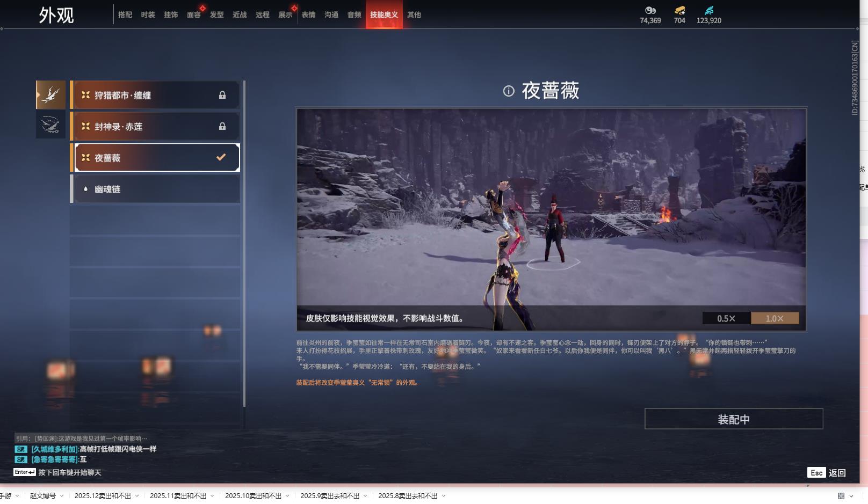Image resolution: width=868 pixels, height=504 pixels.
Task: Select the 狩猎都市·缠缠 skin
Action: tap(155, 95)
